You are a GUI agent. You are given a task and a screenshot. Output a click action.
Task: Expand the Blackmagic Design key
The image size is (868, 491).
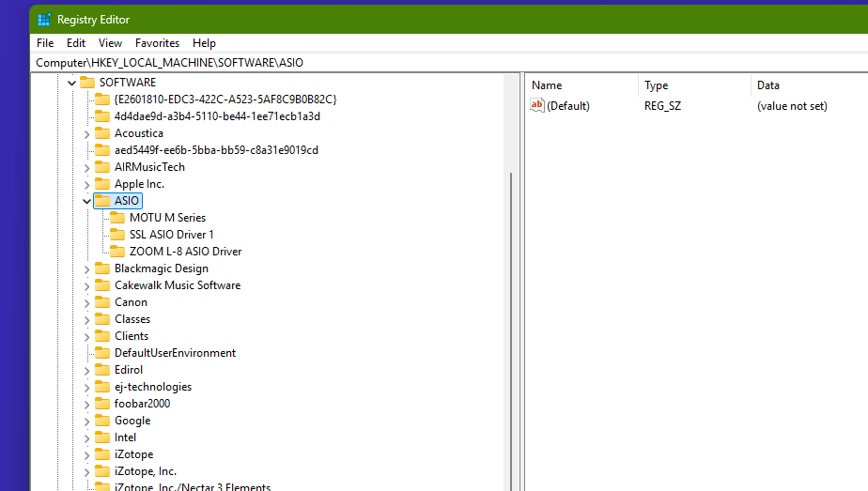(x=87, y=269)
